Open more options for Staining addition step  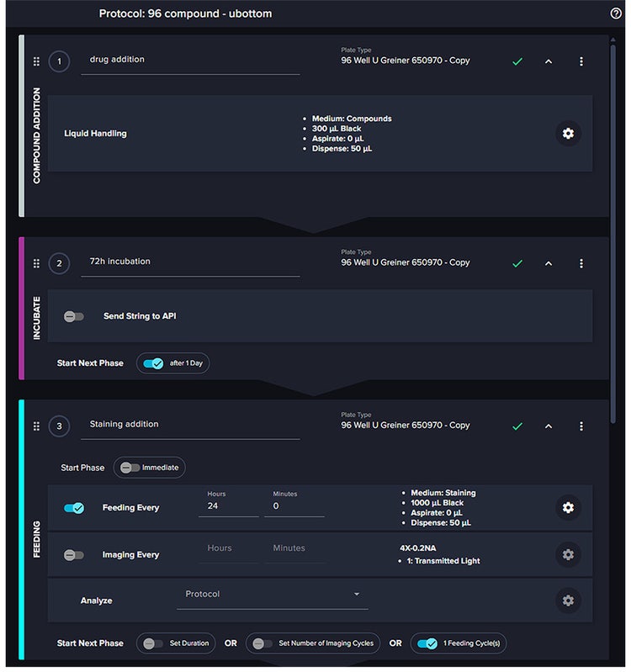(x=581, y=426)
